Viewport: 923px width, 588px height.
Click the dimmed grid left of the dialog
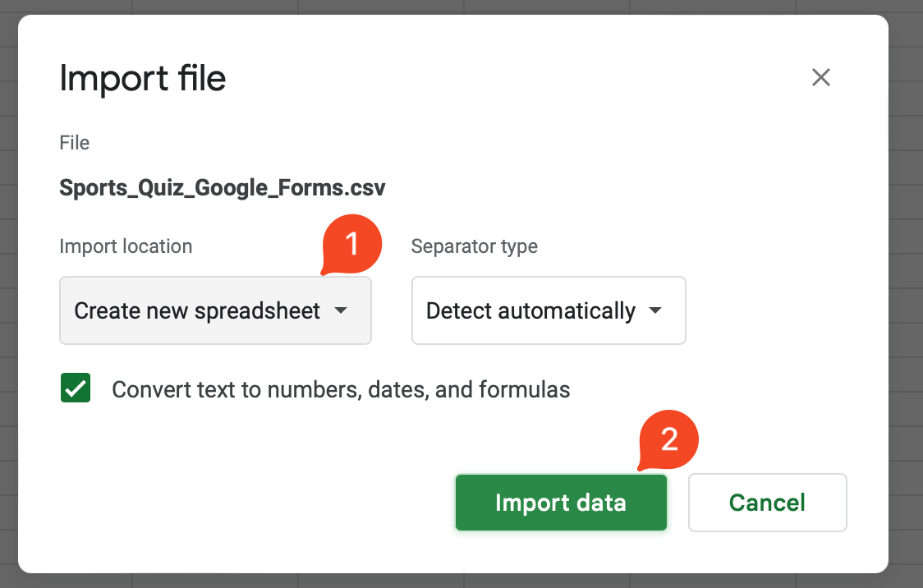tap(8, 294)
